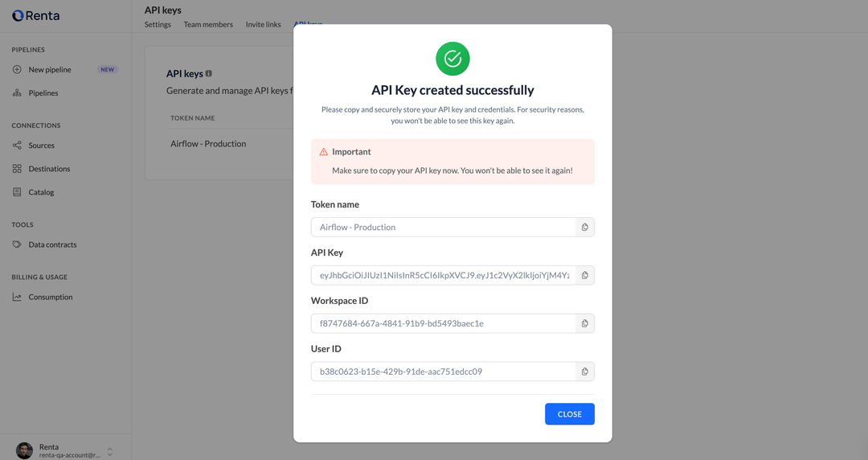Navigate to Sources in sidebar

tap(42, 146)
